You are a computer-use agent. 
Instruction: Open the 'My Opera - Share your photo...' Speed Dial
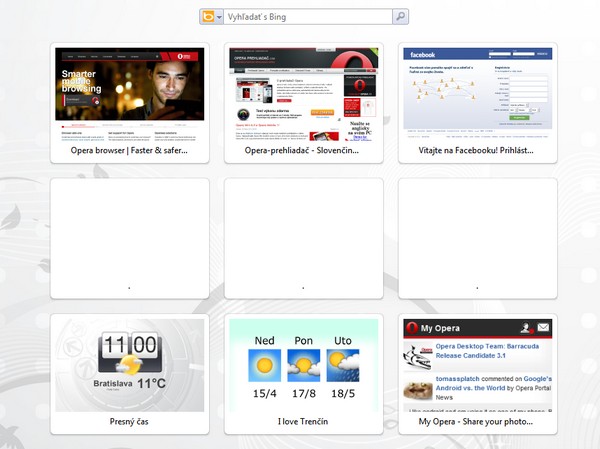[x=478, y=374]
